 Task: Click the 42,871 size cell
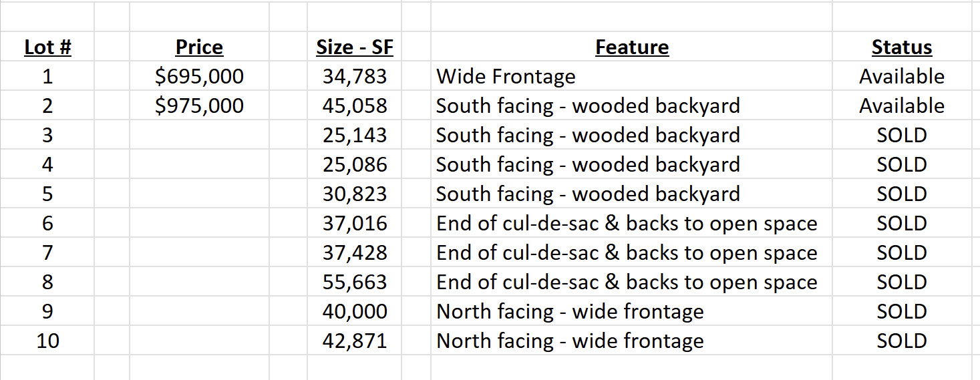[355, 341]
